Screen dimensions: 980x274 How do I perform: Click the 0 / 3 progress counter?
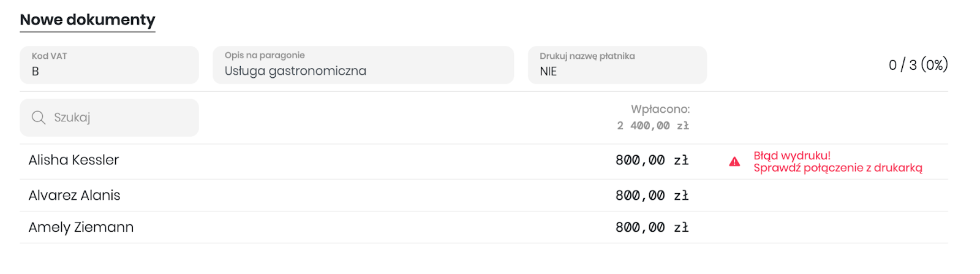tap(918, 65)
